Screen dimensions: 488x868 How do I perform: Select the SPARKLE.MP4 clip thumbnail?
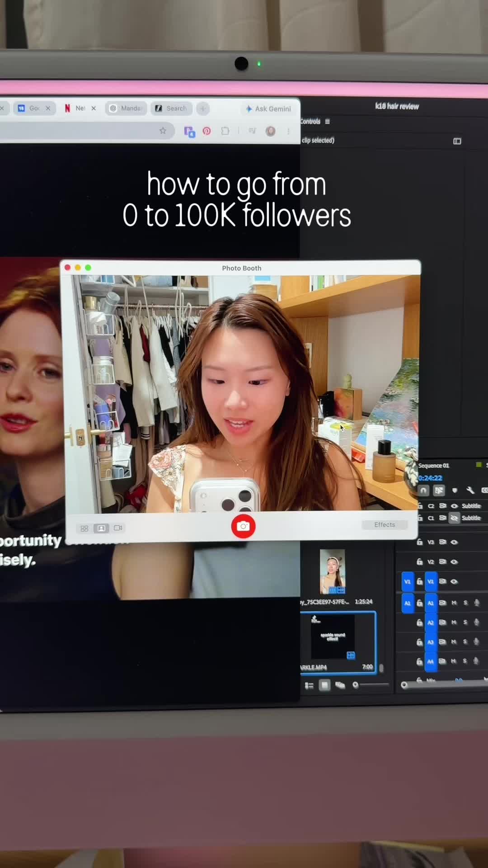(x=333, y=637)
